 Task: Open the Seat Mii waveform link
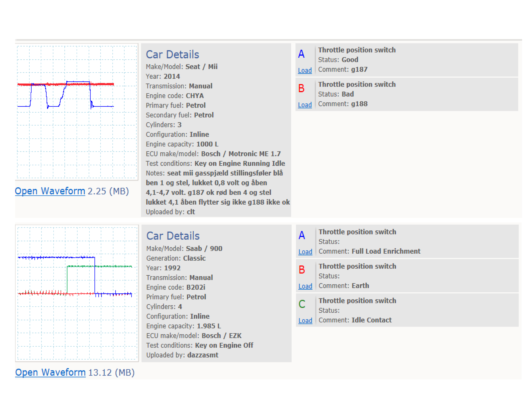[50, 191]
